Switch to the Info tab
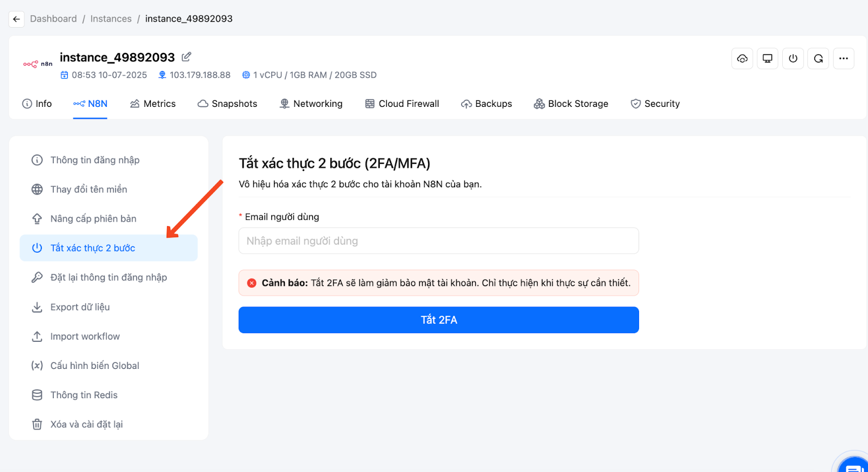 (37, 104)
